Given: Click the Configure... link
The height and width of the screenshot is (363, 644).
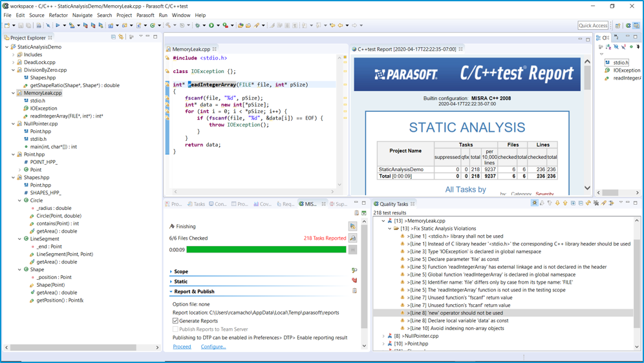Looking at the screenshot, I should (x=213, y=347).
